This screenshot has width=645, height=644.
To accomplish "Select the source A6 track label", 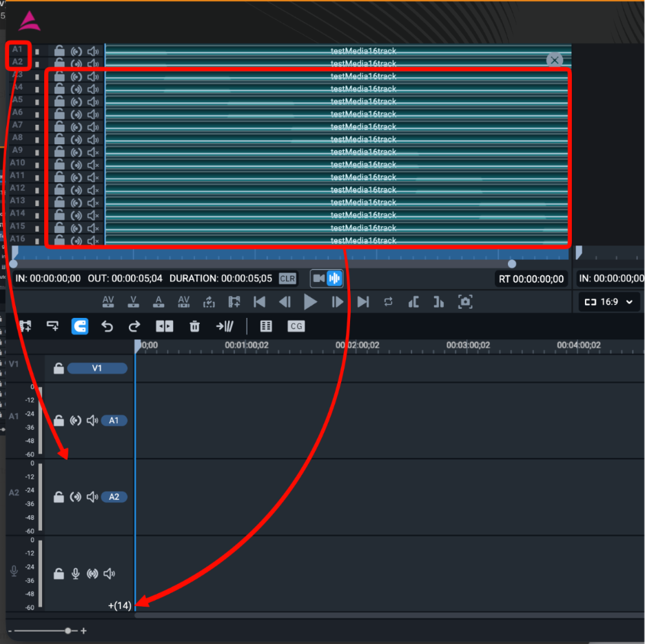I will tap(17, 112).
